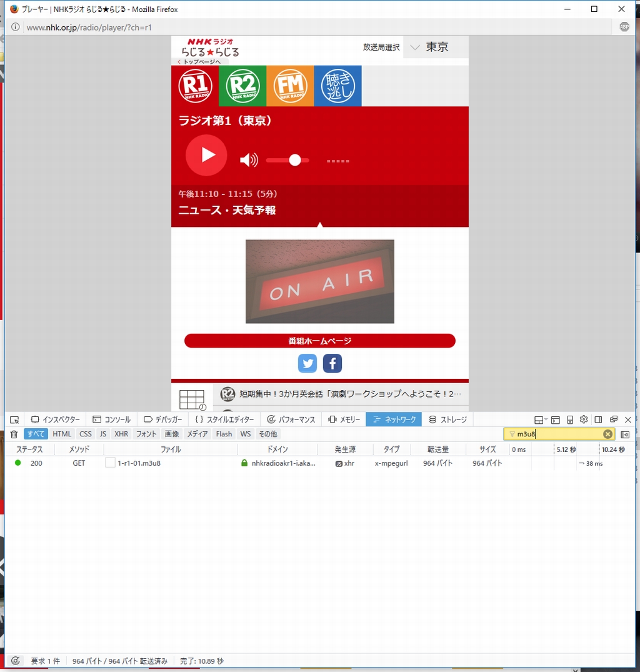This screenshot has height=672, width=640.
Task: Open the program schedule grid icon
Action: click(192, 400)
